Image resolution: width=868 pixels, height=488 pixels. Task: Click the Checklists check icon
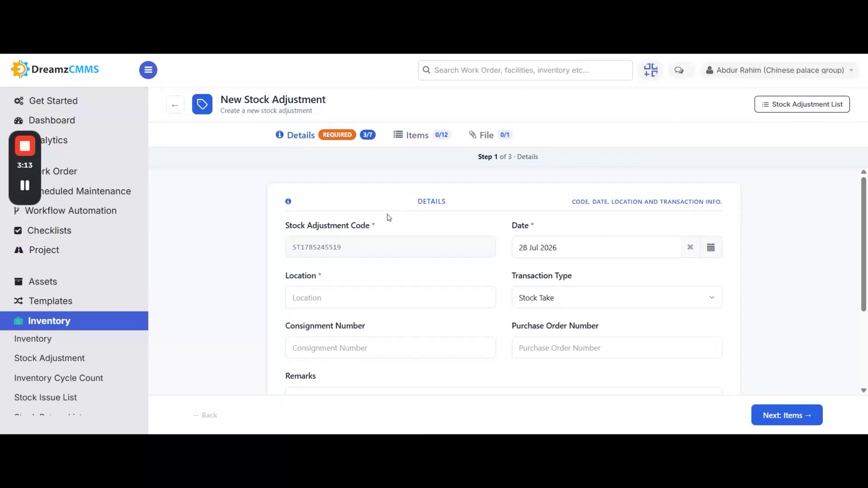tap(18, 231)
